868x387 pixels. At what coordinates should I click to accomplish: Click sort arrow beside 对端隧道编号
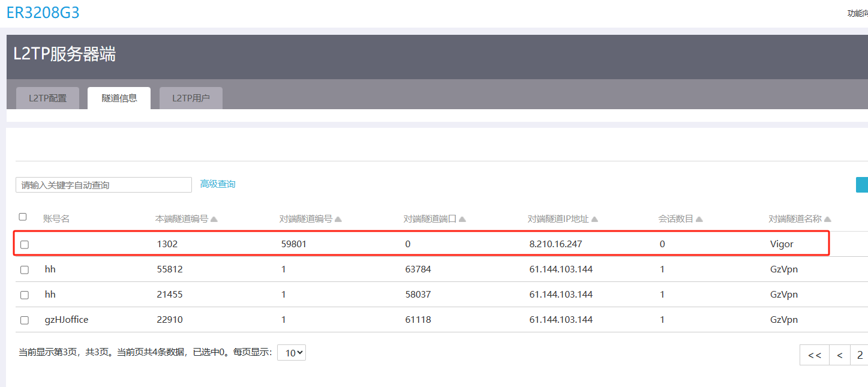[338, 220]
